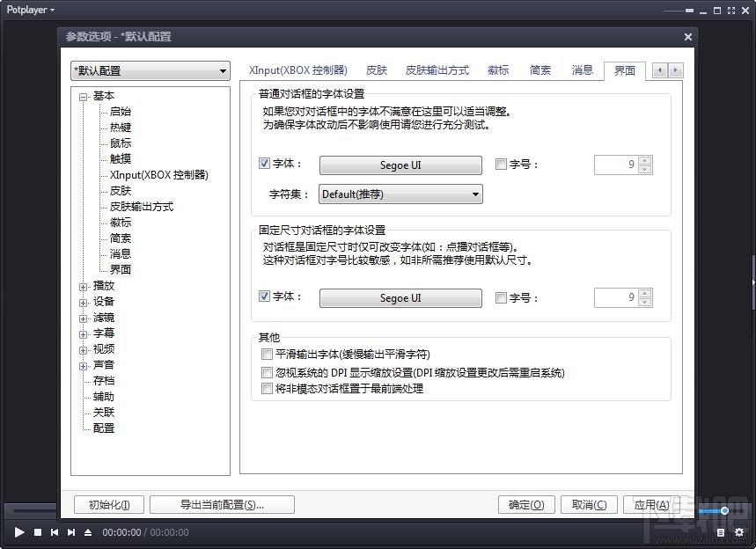Open the *默认配置 profile dropdown

pyautogui.click(x=150, y=71)
